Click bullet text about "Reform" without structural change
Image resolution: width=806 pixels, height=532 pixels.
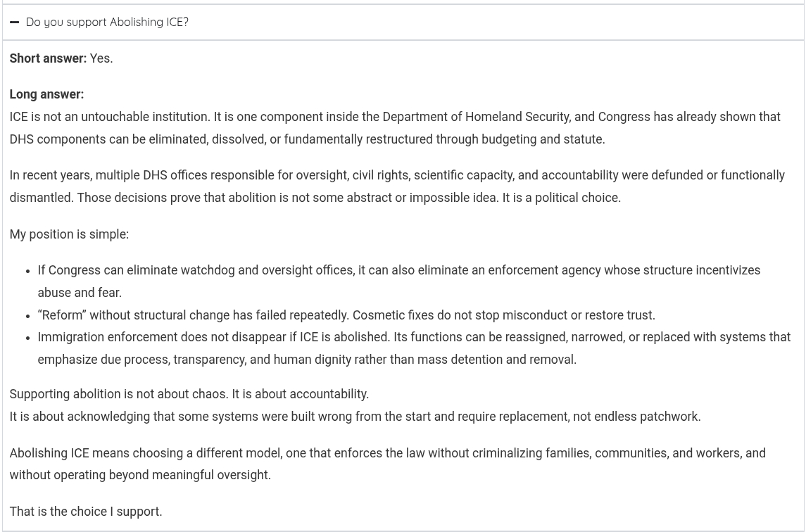coord(346,315)
